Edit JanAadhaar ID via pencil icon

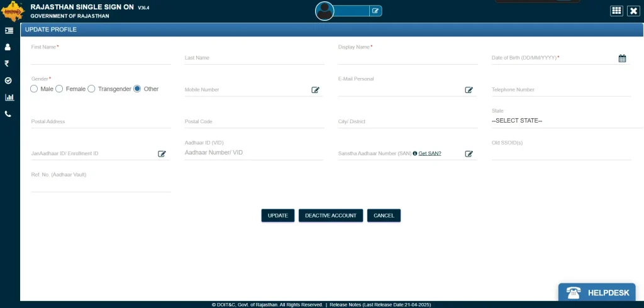(x=162, y=153)
